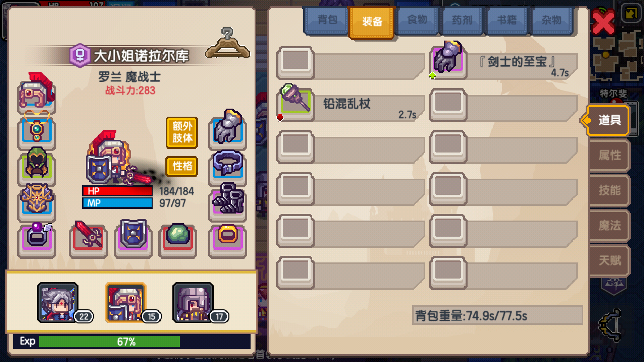Click the 性格 button
The image size is (644, 362).
point(182,166)
